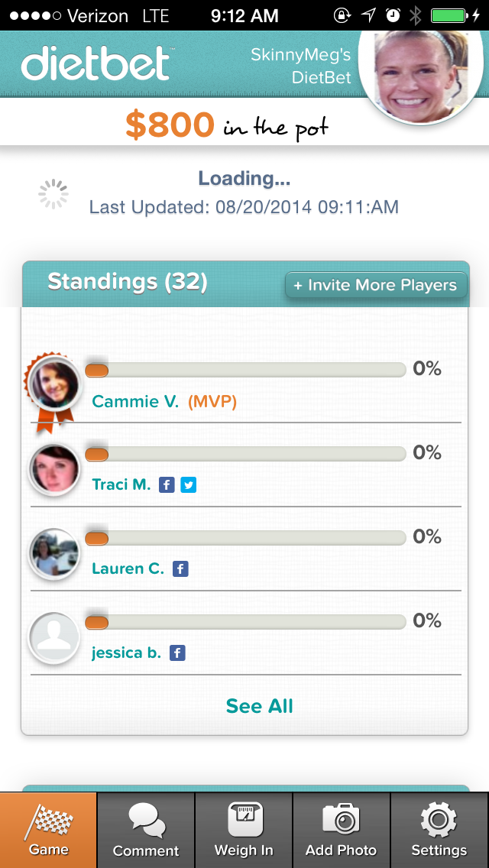Image resolution: width=489 pixels, height=868 pixels.
Task: Open the See All standings link
Action: click(x=259, y=706)
